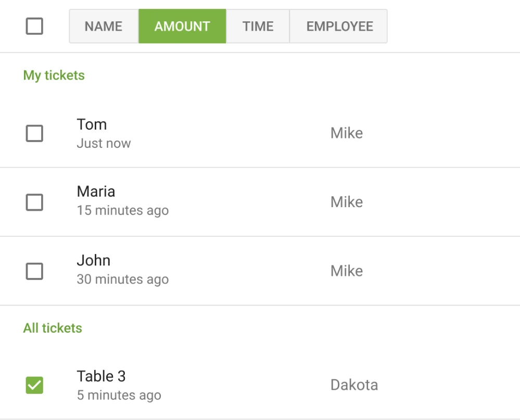Check the select-all checkbox at the top
This screenshot has width=520, height=420.
pyautogui.click(x=34, y=26)
